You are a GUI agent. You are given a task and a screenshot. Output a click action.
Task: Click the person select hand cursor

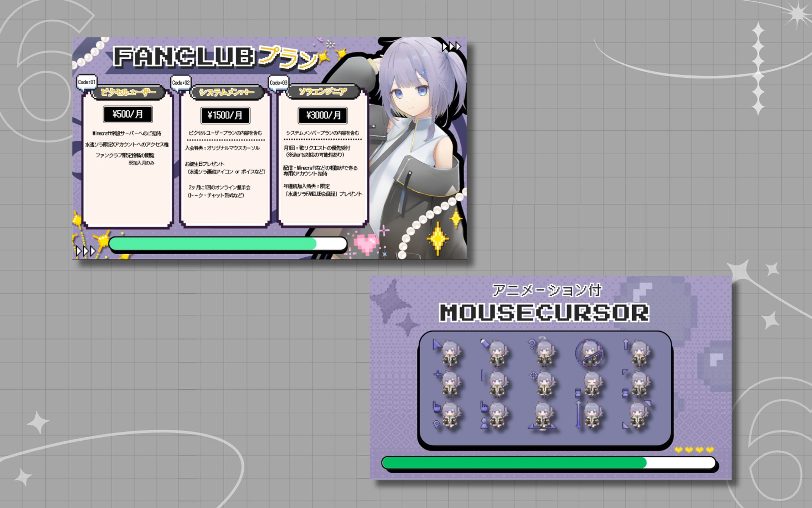tap(494, 415)
